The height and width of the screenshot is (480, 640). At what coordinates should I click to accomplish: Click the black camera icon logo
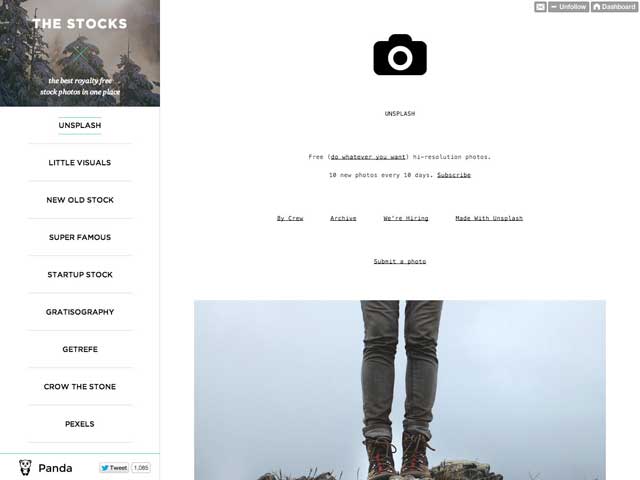point(400,55)
